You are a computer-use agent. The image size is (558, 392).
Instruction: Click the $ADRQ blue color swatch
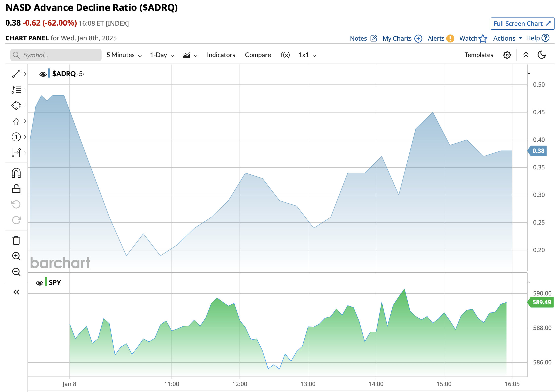pyautogui.click(x=49, y=73)
